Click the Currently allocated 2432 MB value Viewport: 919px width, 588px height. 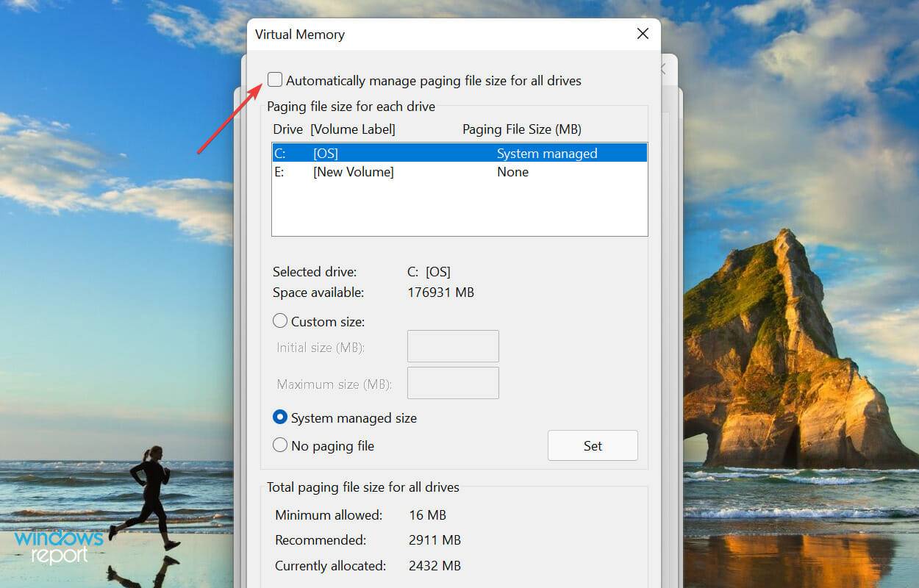tap(435, 565)
